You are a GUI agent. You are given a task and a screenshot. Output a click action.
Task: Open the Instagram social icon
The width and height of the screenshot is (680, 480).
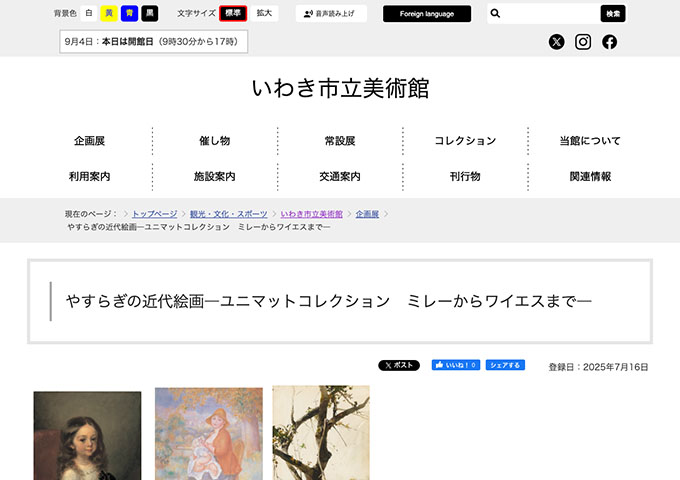[x=583, y=42]
